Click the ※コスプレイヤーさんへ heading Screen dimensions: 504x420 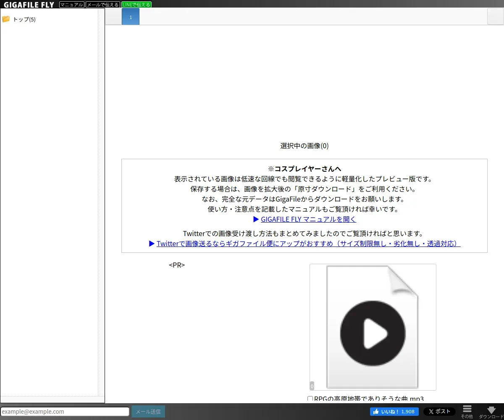tap(304, 169)
